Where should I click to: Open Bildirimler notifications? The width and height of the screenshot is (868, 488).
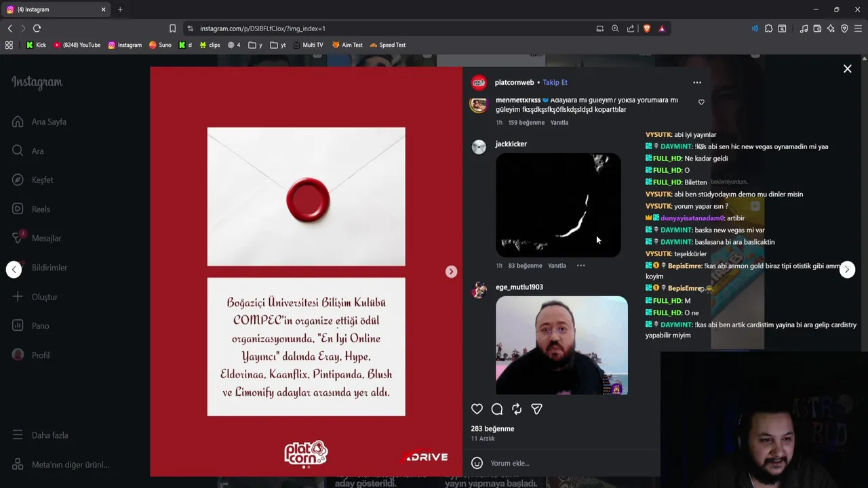pos(40,268)
